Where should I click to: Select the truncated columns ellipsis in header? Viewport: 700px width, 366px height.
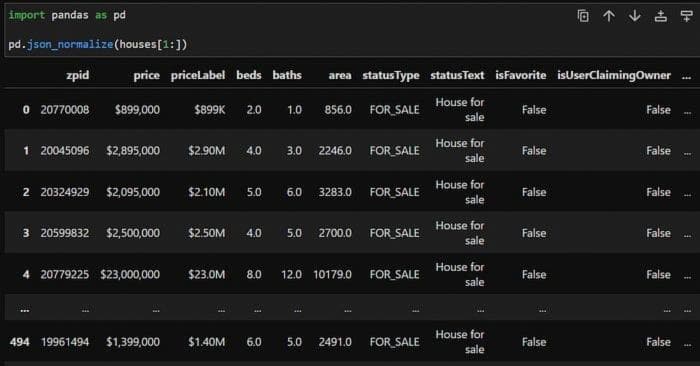[687, 76]
